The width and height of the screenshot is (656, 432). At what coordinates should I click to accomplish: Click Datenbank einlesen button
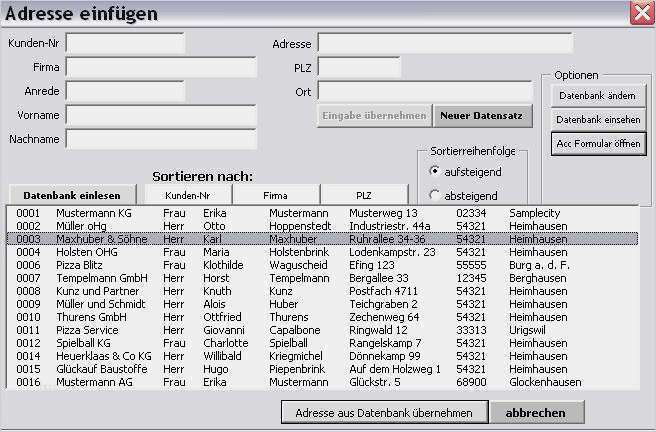pos(73,195)
